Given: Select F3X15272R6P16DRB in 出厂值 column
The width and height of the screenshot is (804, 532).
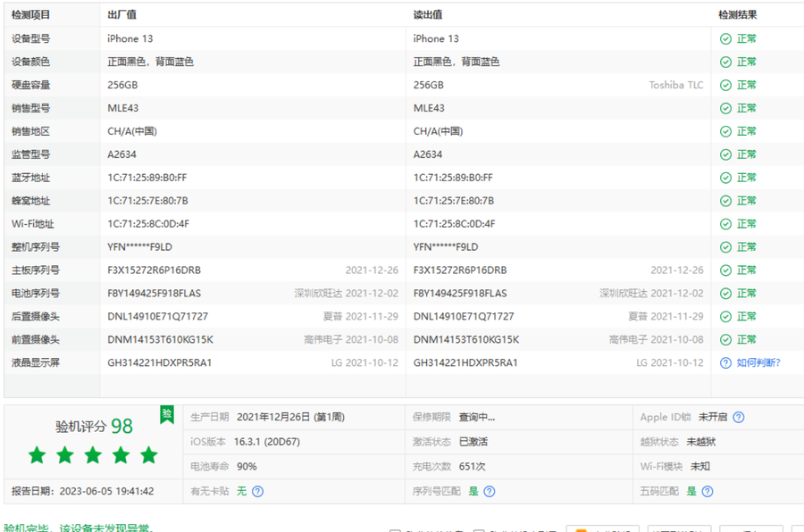Looking at the screenshot, I should click(x=154, y=270).
